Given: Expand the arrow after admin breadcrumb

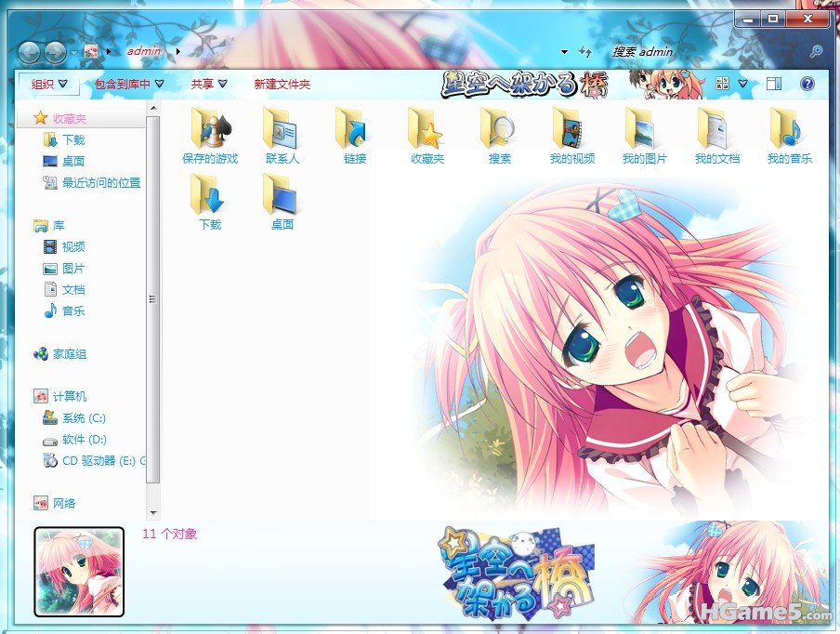Looking at the screenshot, I should click(177, 52).
